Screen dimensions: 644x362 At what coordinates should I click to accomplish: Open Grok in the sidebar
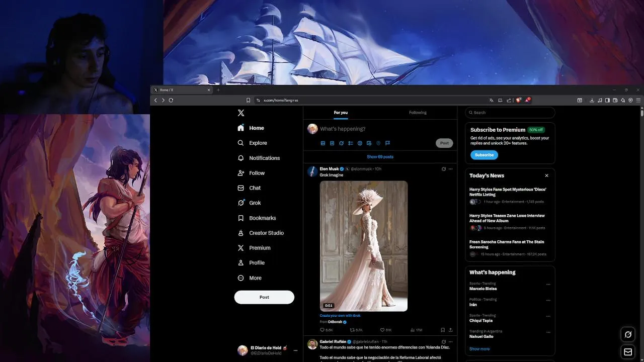(x=249, y=203)
